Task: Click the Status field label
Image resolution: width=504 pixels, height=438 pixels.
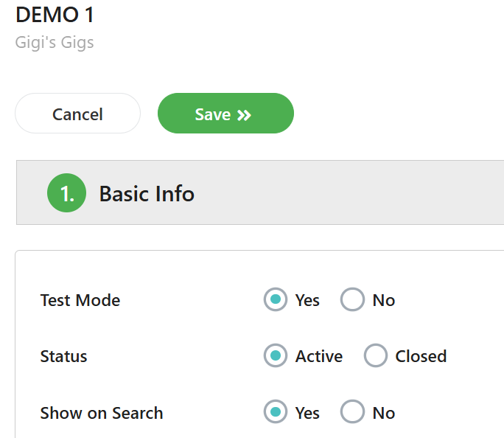Action: [x=64, y=356]
